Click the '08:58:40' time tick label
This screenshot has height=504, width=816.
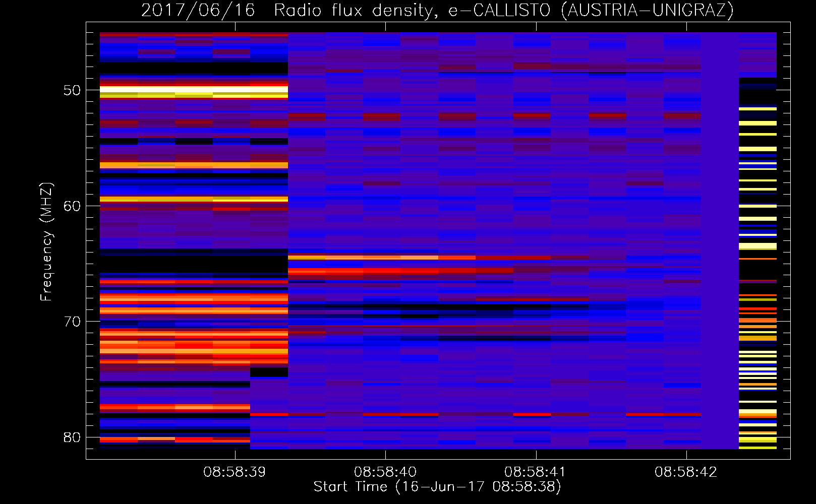click(x=385, y=472)
